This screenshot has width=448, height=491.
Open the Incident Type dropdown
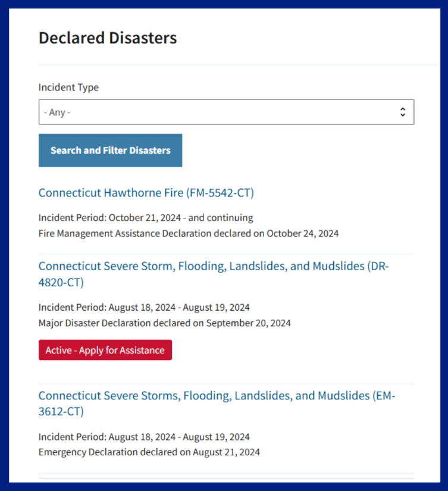[x=226, y=112]
